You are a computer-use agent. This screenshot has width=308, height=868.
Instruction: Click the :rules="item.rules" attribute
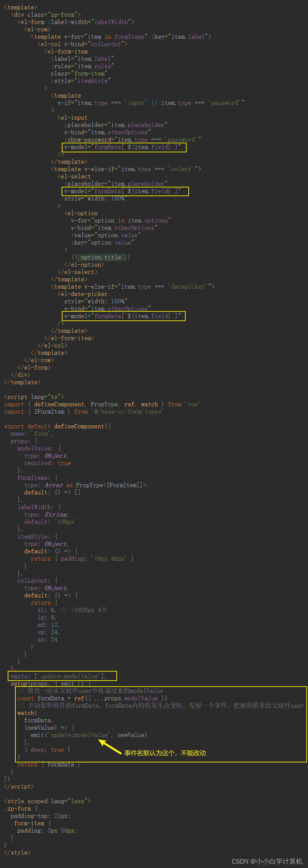[82, 66]
